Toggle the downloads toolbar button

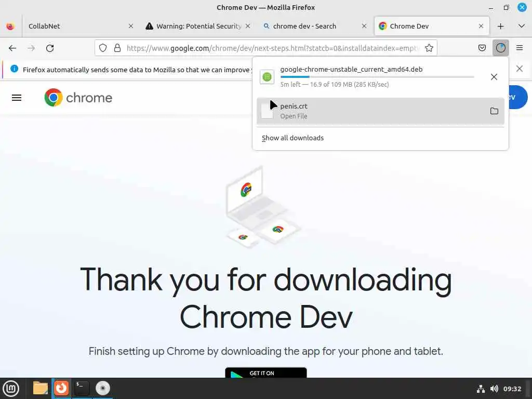click(500, 48)
